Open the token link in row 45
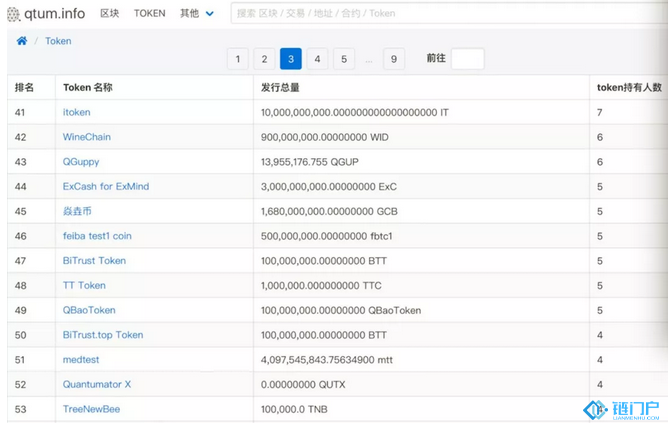 pos(77,211)
